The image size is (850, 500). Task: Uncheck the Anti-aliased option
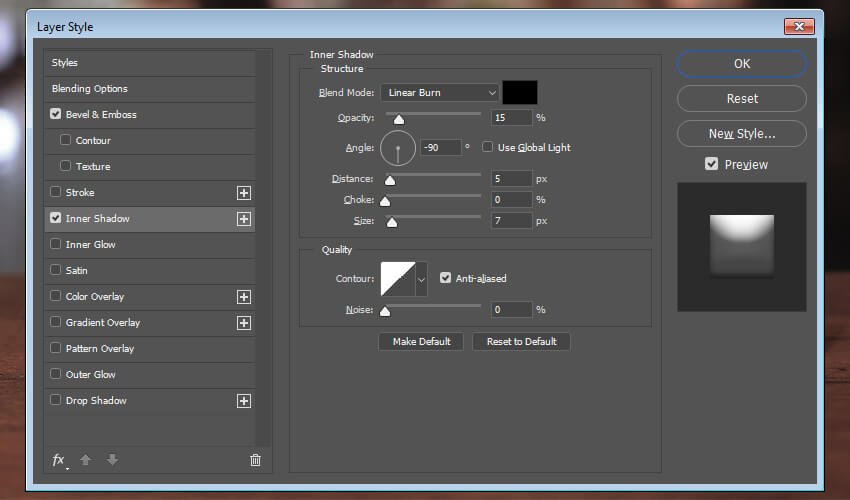(445, 278)
